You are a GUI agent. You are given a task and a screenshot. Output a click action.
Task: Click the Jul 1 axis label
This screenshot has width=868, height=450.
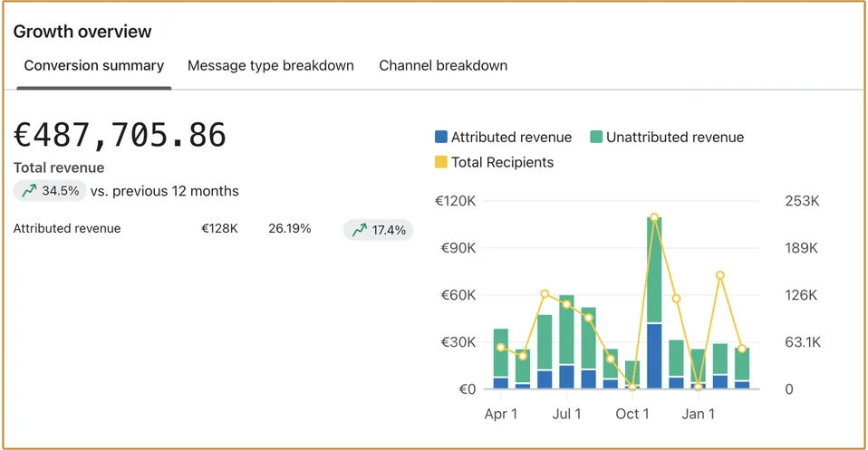pos(567,414)
